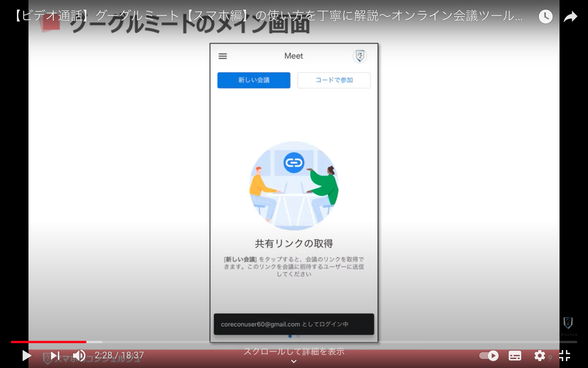Viewport: 588px width, 368px height.
Task: Skip to the next video
Action: (55, 356)
